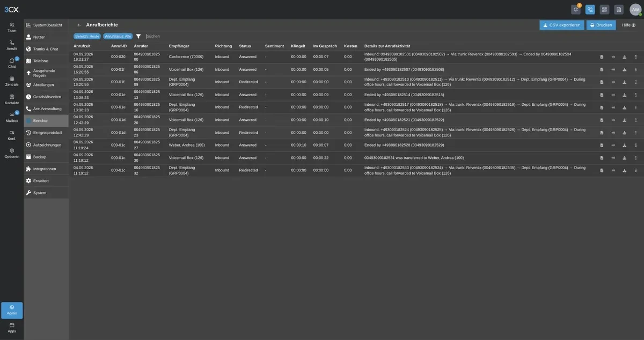Click the CSV exportieren button

(561, 25)
